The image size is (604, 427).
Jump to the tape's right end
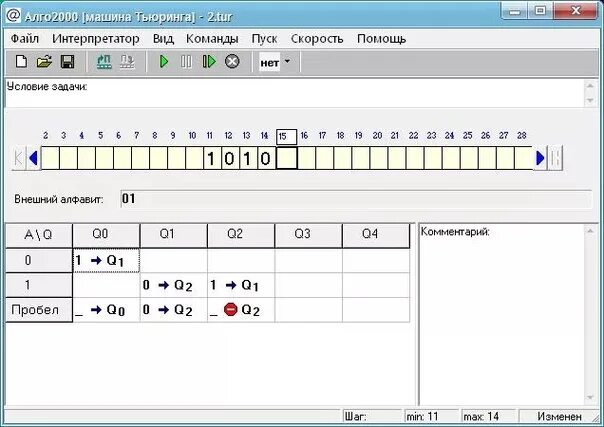[555, 158]
